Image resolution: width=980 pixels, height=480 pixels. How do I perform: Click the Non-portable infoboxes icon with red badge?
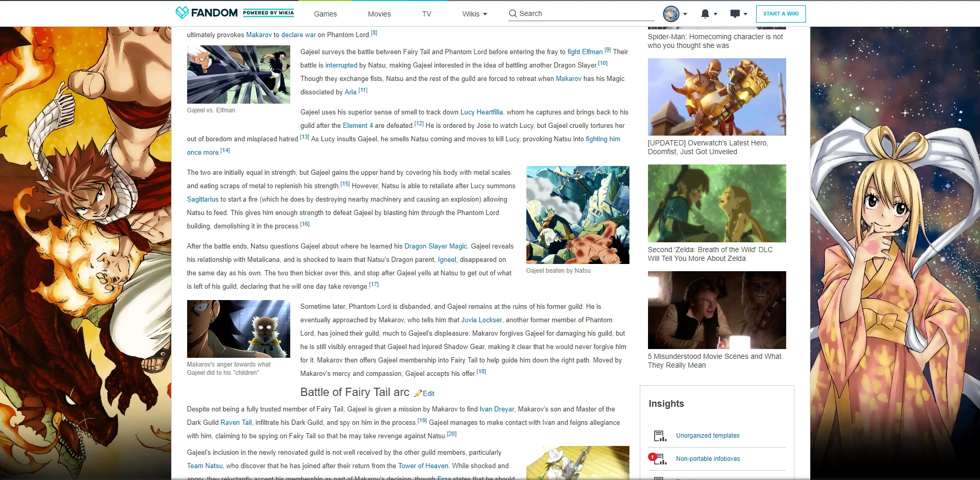[x=658, y=459]
